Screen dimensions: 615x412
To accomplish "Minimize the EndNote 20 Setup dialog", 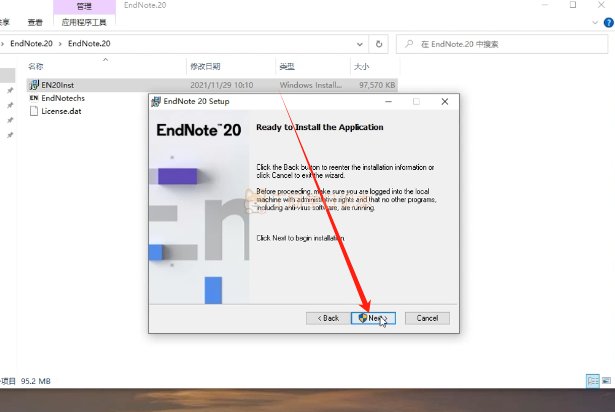I will (x=388, y=102).
